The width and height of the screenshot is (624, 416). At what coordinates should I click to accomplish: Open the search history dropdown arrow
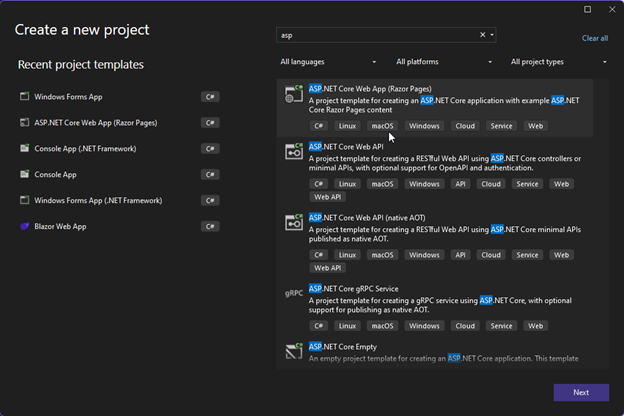coord(492,35)
